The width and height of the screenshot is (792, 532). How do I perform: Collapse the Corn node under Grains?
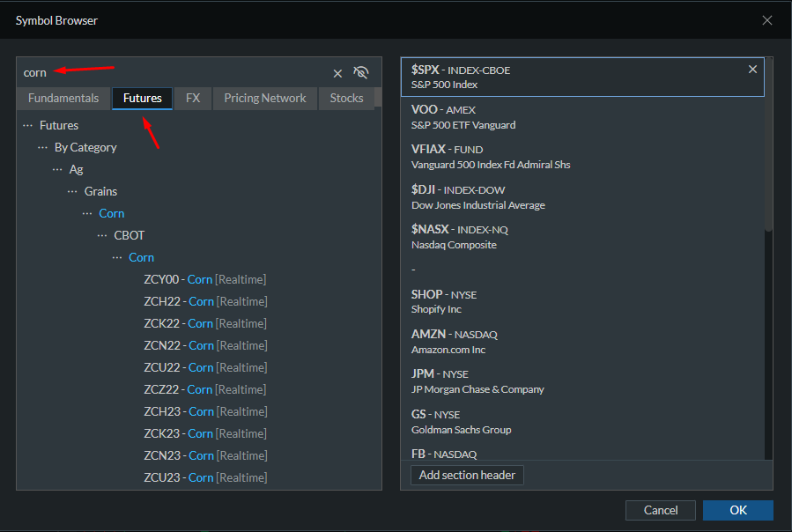pyautogui.click(x=87, y=214)
